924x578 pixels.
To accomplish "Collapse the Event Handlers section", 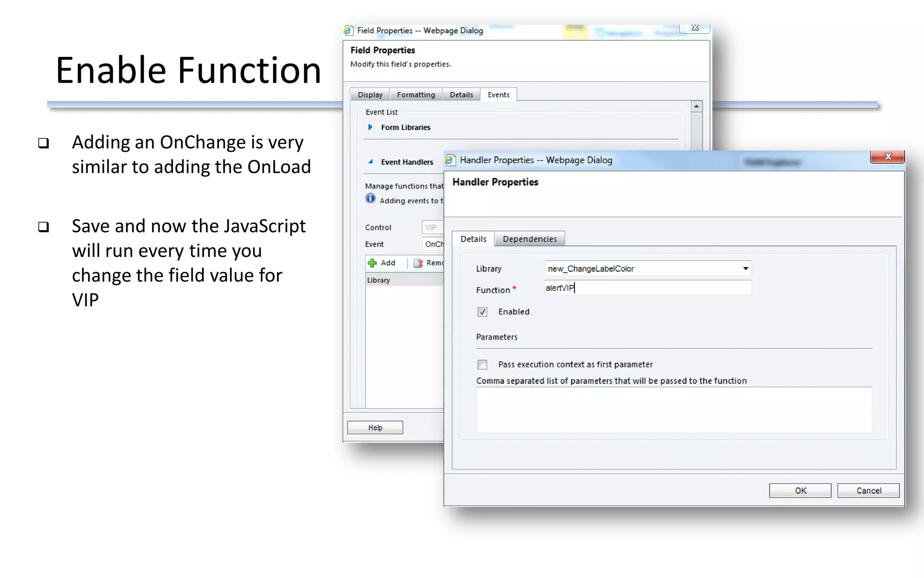I will coord(370,162).
